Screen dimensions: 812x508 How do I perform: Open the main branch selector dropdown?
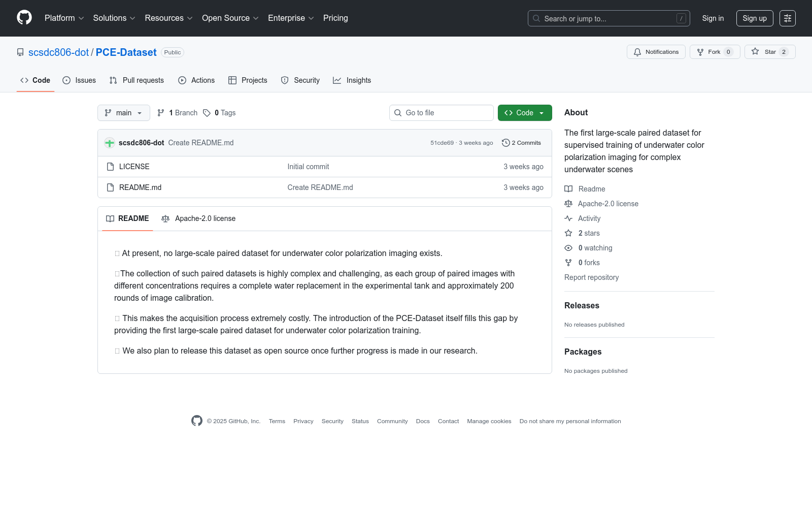pyautogui.click(x=124, y=113)
